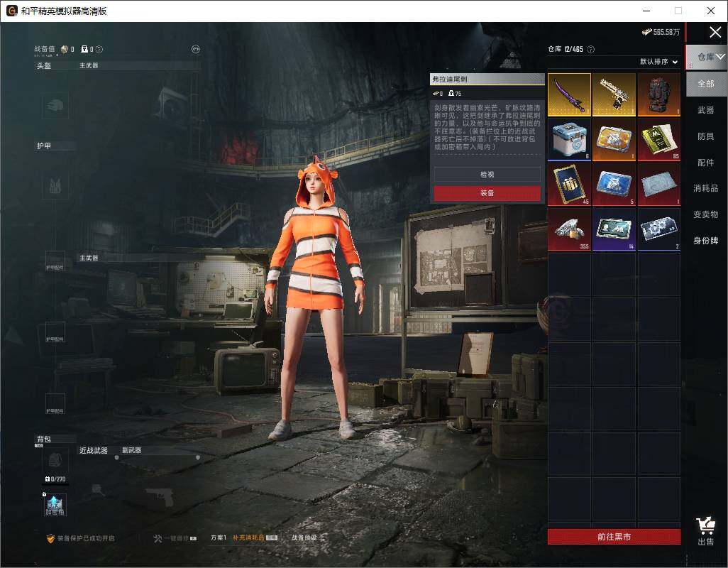The width and height of the screenshot is (728, 568).
Task: Switch to the 身份牌 category tab
Action: pos(706,241)
